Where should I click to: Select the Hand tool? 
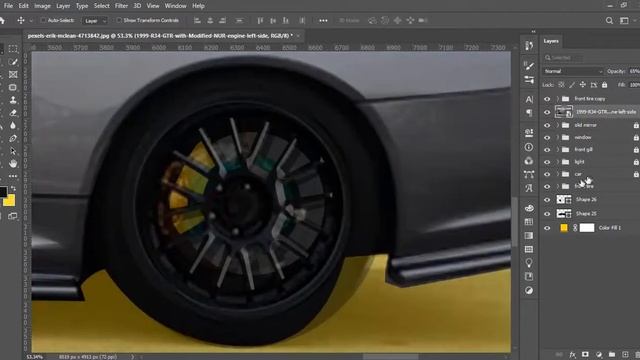pyautogui.click(x=13, y=164)
